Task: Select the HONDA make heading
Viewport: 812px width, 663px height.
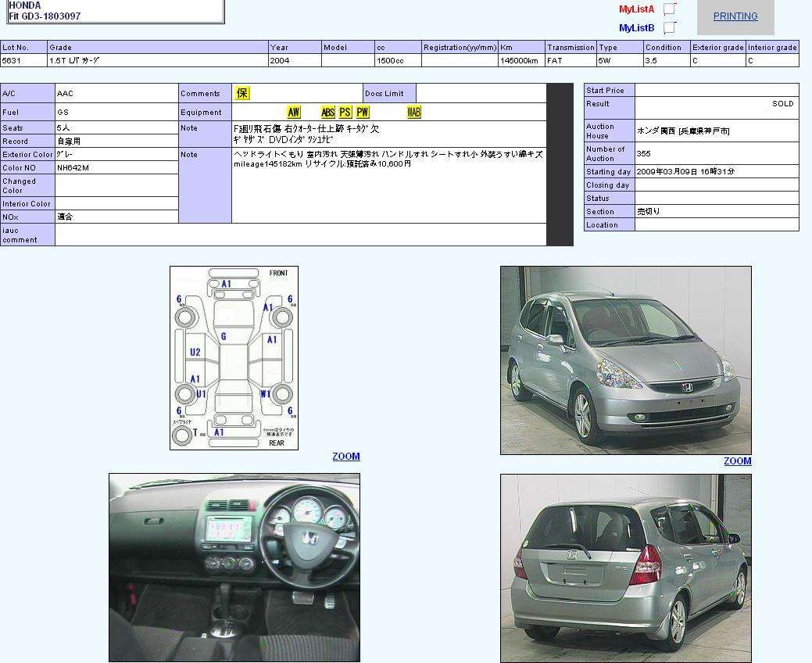Action: click(25, 5)
